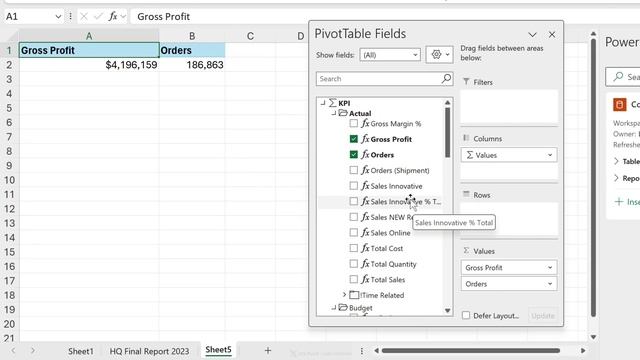The width and height of the screenshot is (640, 360).
Task: Collapse the Actual folder
Action: 333,113
